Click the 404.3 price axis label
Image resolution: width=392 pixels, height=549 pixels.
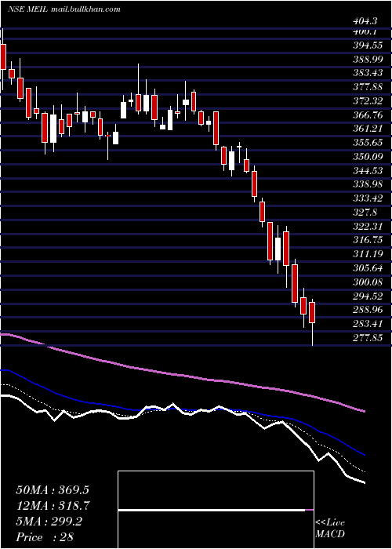(365, 21)
